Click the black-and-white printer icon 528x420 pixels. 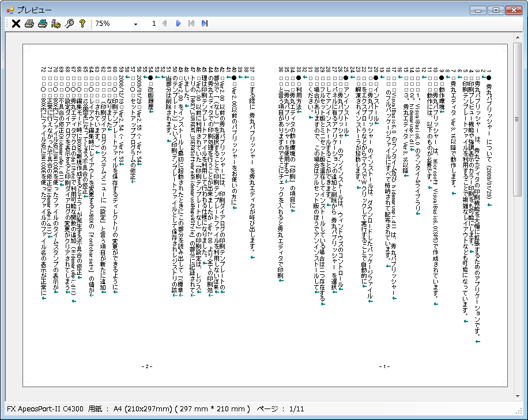coord(29,24)
